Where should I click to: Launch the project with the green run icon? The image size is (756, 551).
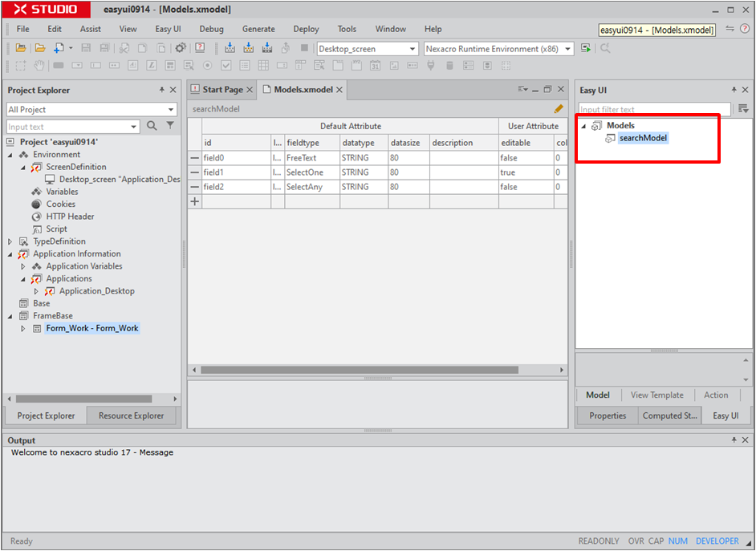coord(586,48)
